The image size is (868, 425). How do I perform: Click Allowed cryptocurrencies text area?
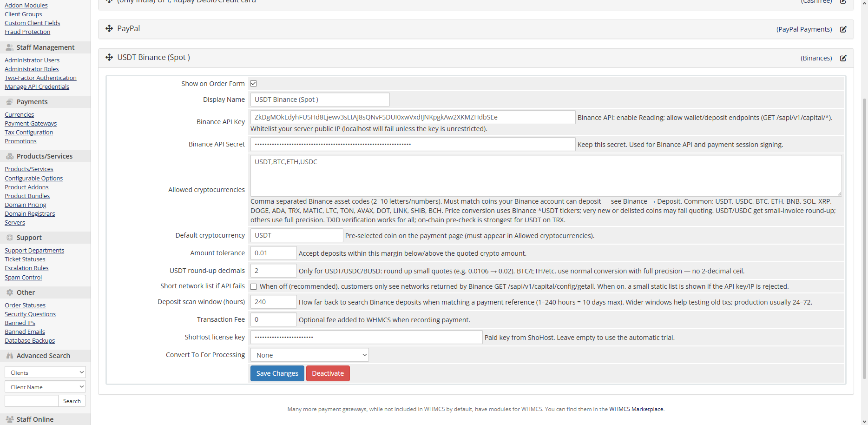click(546, 176)
